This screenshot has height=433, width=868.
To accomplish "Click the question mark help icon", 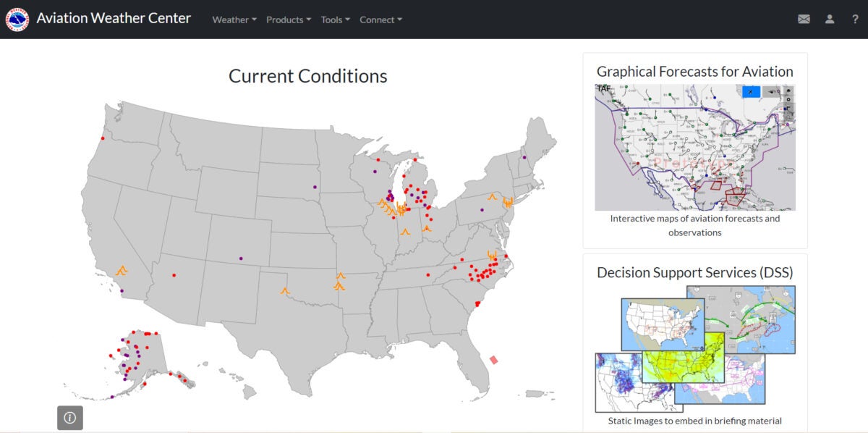I will coord(855,20).
